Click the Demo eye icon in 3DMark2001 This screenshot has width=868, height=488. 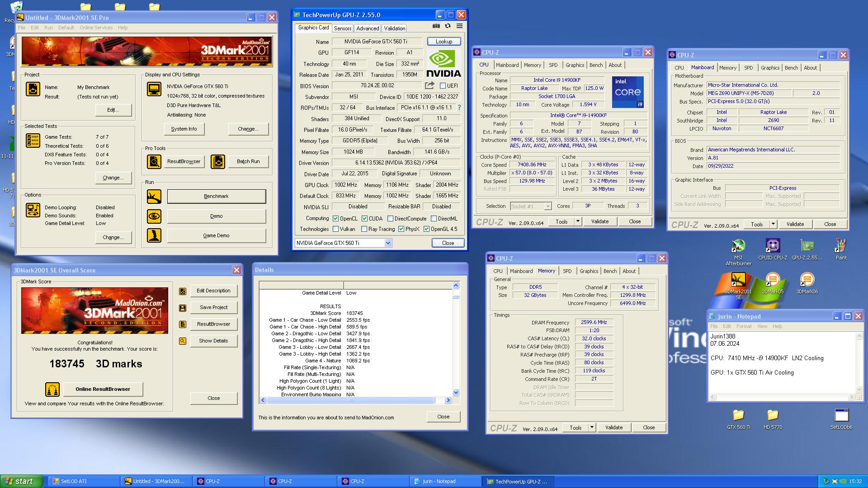[x=154, y=216]
